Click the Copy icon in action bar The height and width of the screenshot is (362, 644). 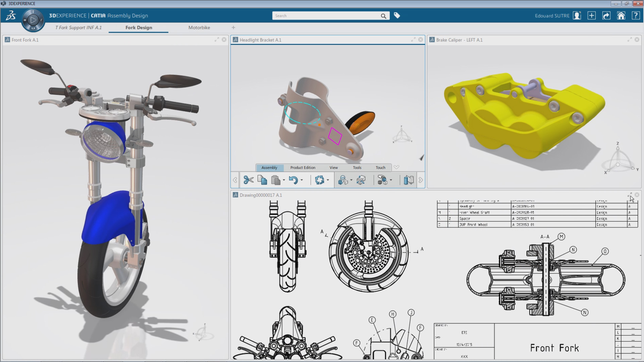coord(262,180)
